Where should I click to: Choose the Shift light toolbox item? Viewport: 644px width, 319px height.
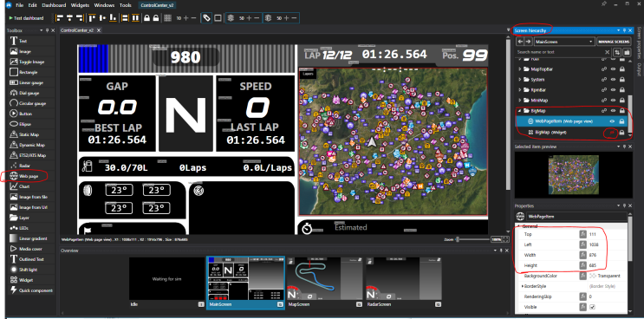(29, 270)
